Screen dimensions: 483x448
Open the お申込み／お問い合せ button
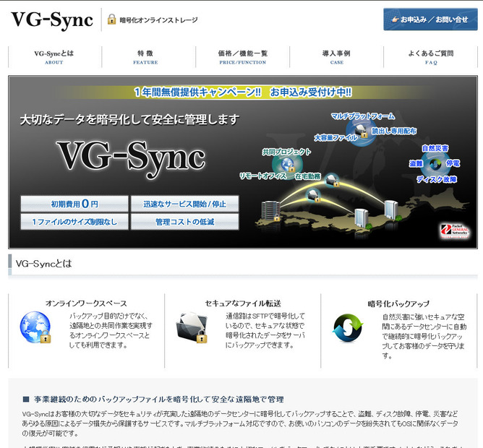click(430, 20)
